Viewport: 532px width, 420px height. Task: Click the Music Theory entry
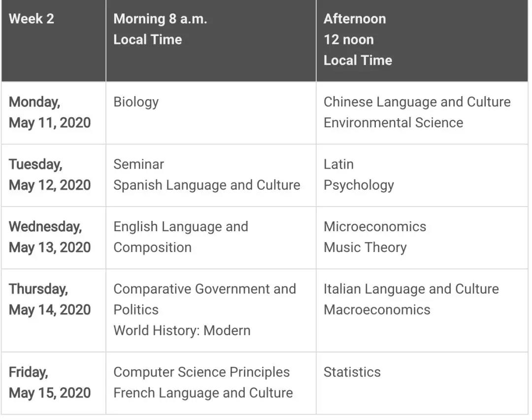point(365,247)
